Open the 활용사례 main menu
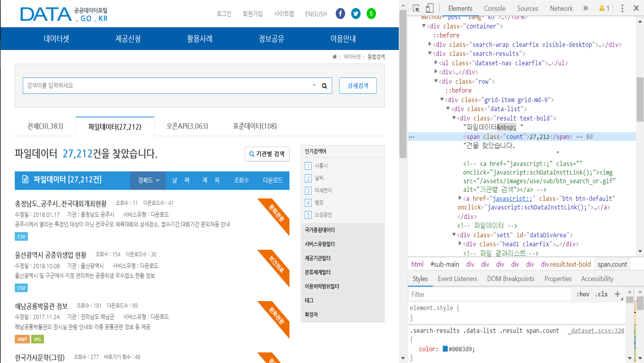This screenshot has height=363, width=644. point(200,39)
